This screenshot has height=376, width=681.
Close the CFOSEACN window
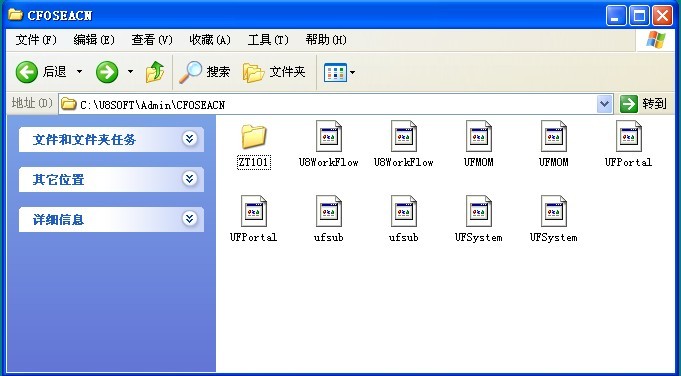[662, 16]
